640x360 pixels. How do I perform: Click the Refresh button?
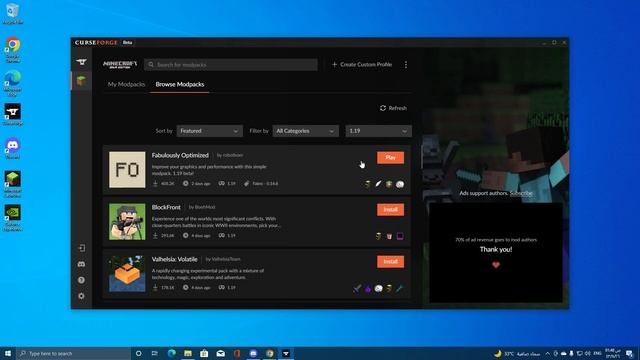(x=393, y=108)
